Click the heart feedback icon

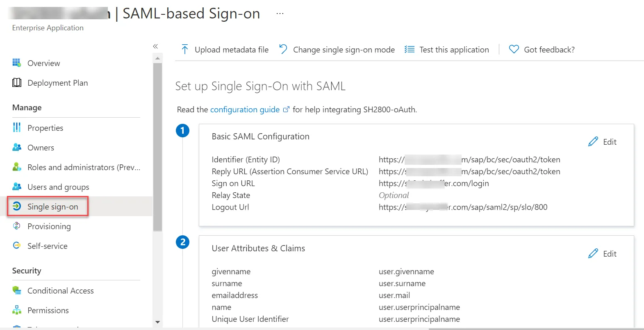pos(514,50)
